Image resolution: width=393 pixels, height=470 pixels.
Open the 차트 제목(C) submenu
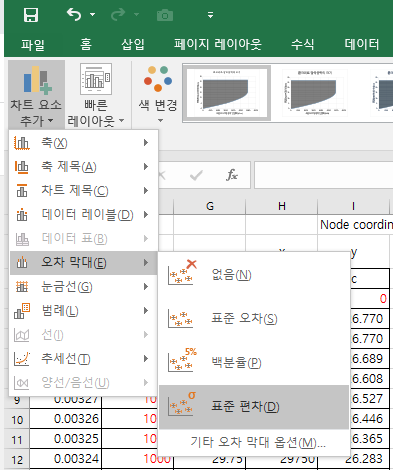[83, 191]
